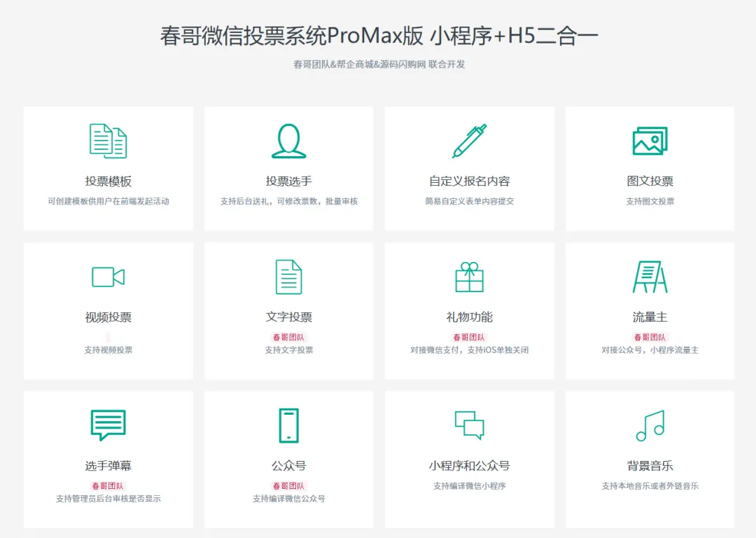This screenshot has height=538, width=756.
Task: Select the 自定义报名内容 title
Action: point(469,181)
